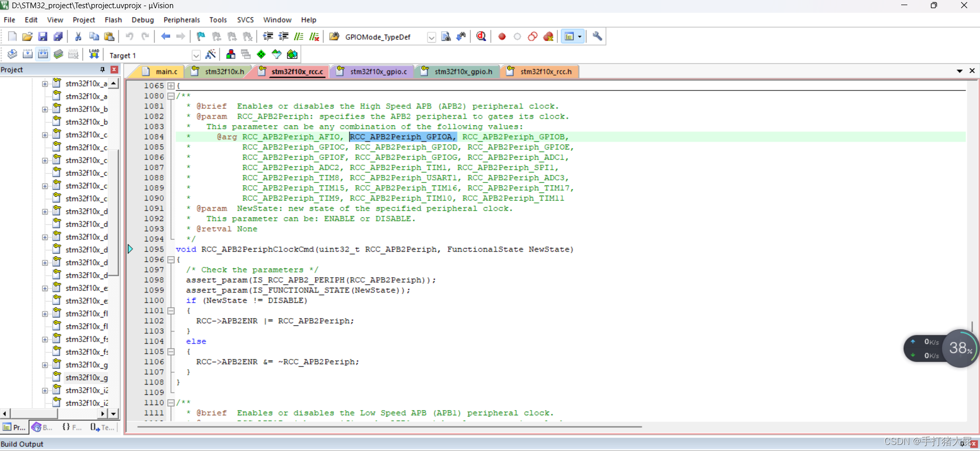The width and height of the screenshot is (980, 451).
Task: Open the Flash menu
Action: [113, 20]
